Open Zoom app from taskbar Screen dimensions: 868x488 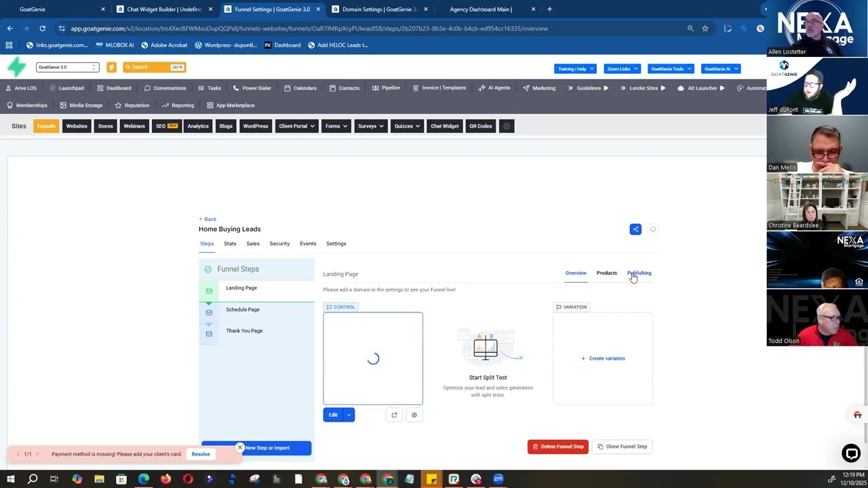pos(498,479)
